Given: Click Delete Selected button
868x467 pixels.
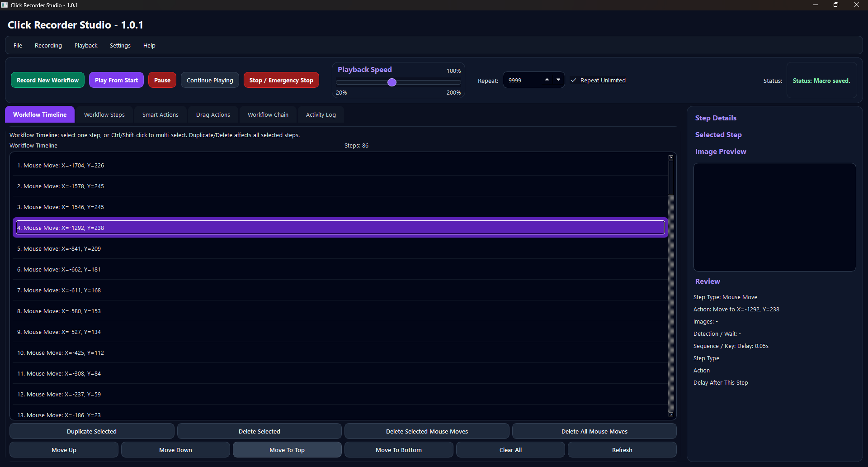Looking at the screenshot, I should pos(259,431).
